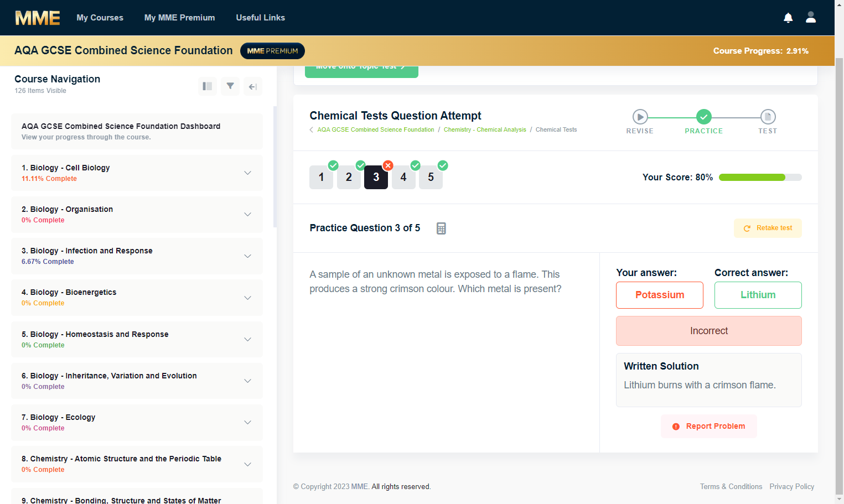Collapse the course navigation panel arrow
The height and width of the screenshot is (504, 844).
[253, 86]
